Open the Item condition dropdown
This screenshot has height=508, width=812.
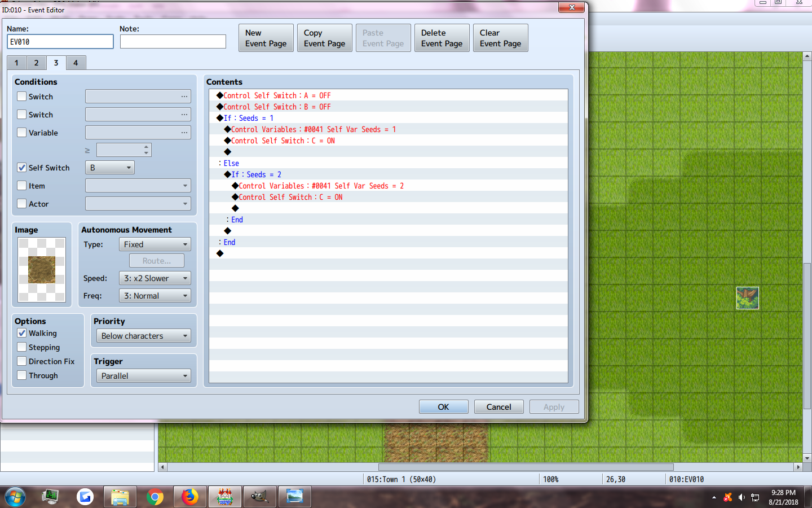pos(138,186)
